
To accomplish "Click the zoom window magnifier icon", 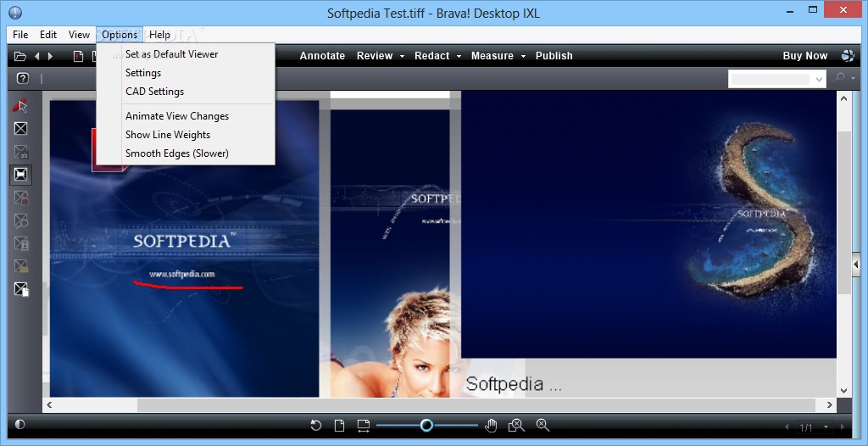I will coord(516,426).
